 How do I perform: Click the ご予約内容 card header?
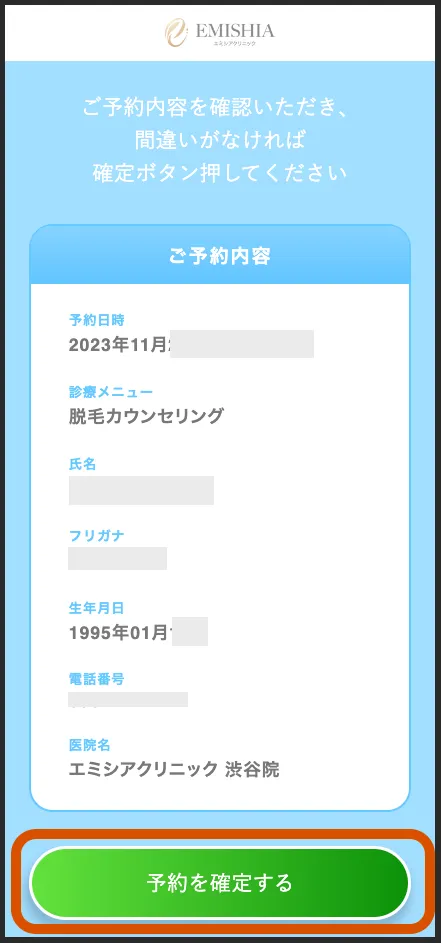(220, 256)
